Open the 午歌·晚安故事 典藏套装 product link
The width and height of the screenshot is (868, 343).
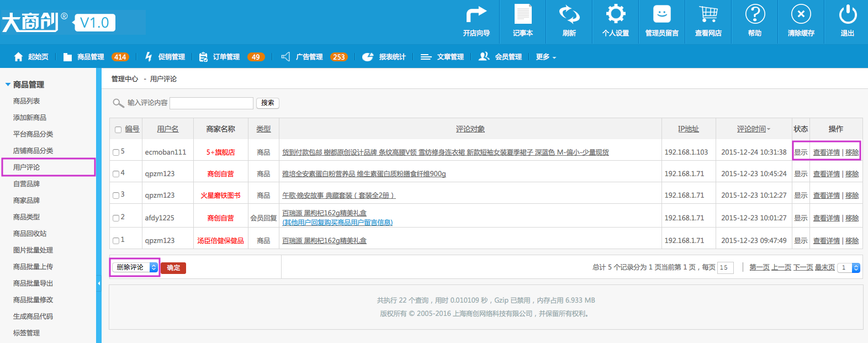pyautogui.click(x=339, y=196)
